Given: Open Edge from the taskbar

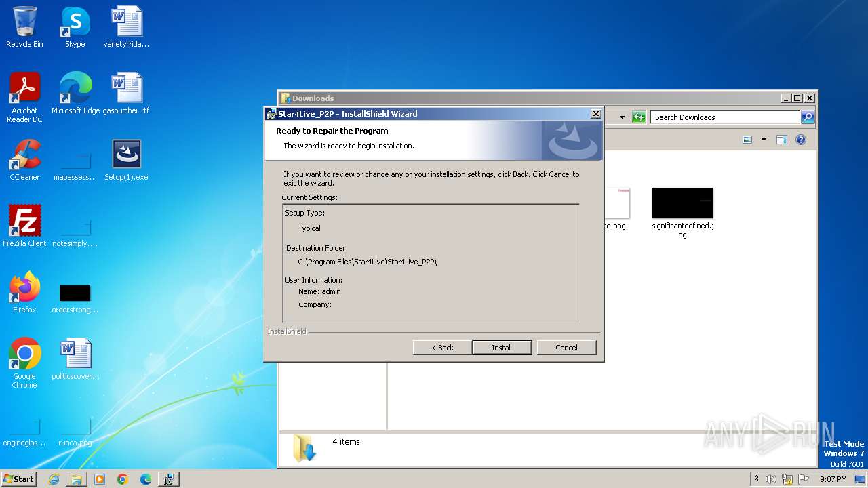Looking at the screenshot, I should coord(146,479).
